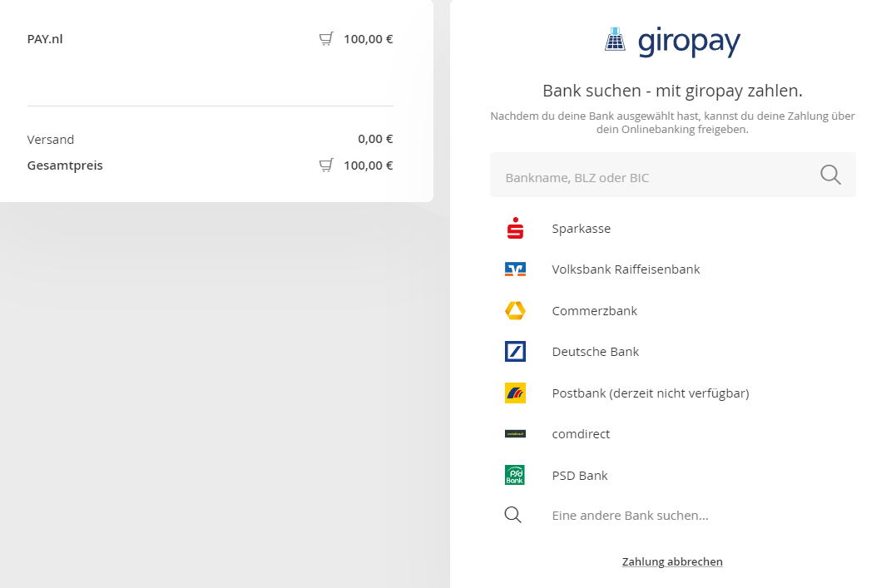Click the 'Nachdem du deine Bank ausgewählt hast' description
The width and height of the screenshot is (886, 588).
pyautogui.click(x=672, y=122)
